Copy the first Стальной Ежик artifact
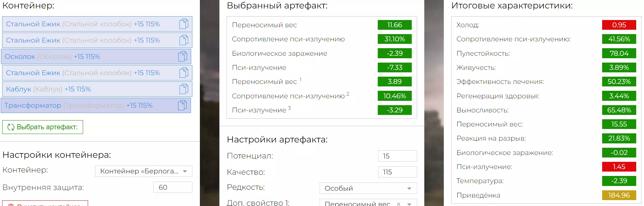This screenshot has height=206, width=644. point(184,24)
